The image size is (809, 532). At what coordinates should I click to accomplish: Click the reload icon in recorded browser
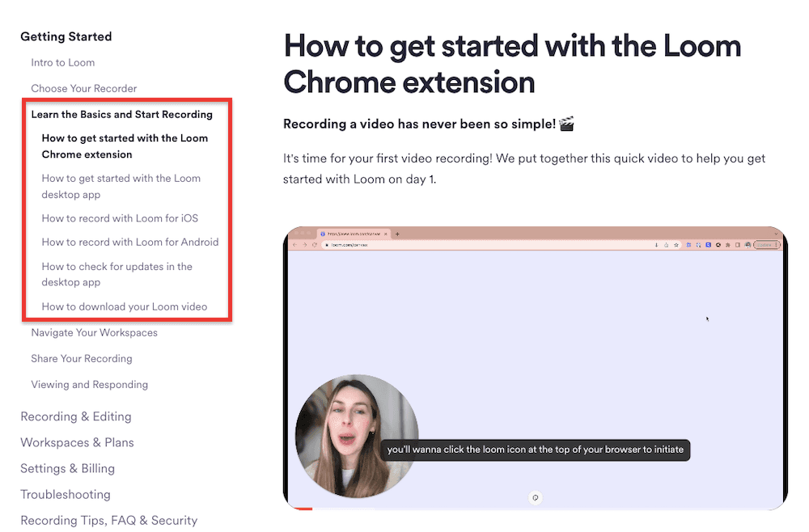pyautogui.click(x=314, y=244)
